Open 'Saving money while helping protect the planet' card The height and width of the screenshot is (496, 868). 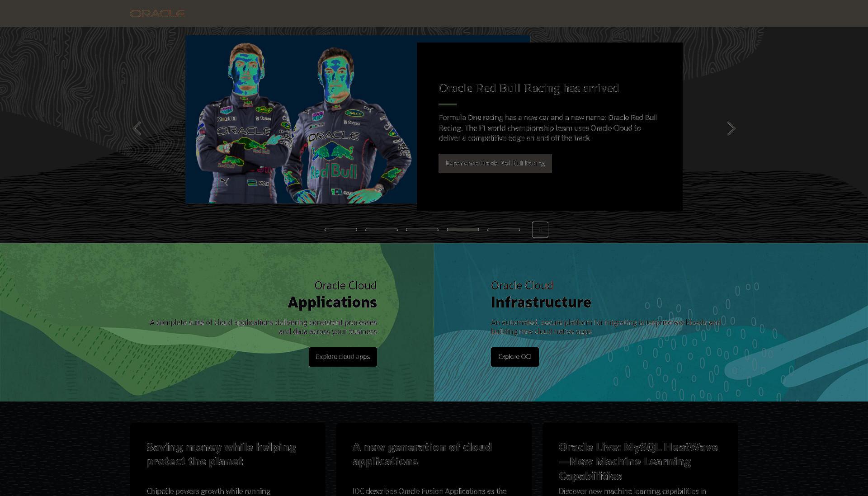[x=228, y=459]
